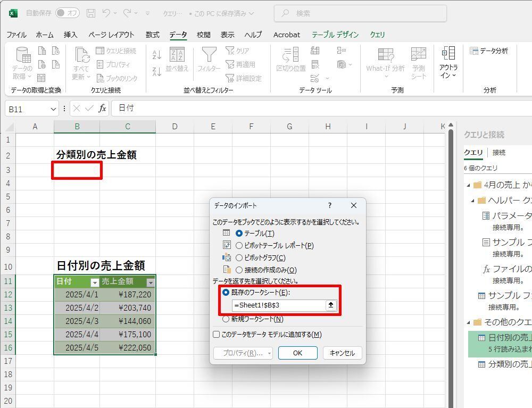Click the キャンセル button
The width and height of the screenshot is (532, 408).
tap(342, 353)
